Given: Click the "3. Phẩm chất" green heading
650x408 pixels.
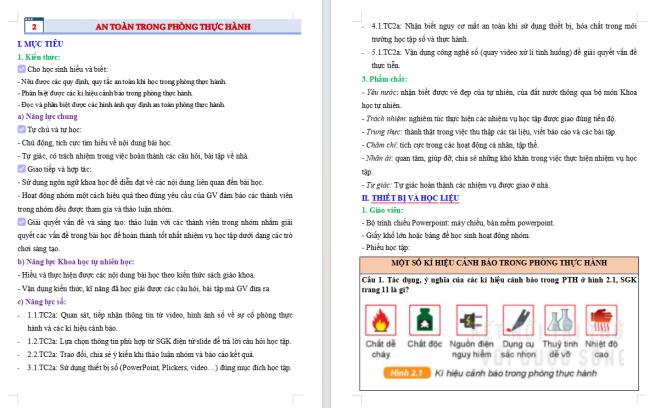Looking at the screenshot, I should point(384,79).
